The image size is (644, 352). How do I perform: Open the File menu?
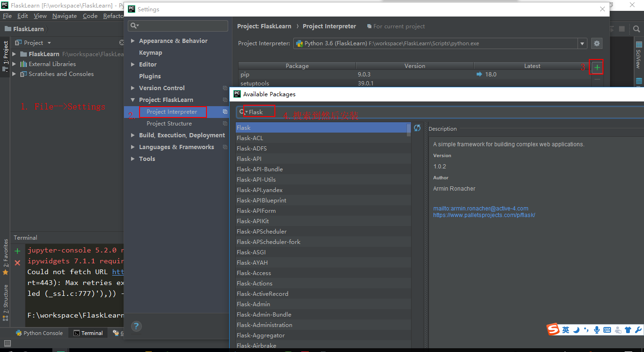click(x=7, y=16)
